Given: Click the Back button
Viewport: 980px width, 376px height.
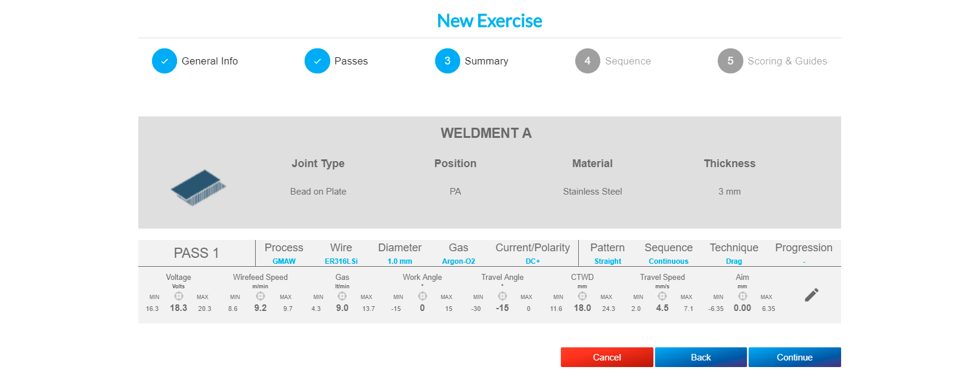Looking at the screenshot, I should [700, 357].
